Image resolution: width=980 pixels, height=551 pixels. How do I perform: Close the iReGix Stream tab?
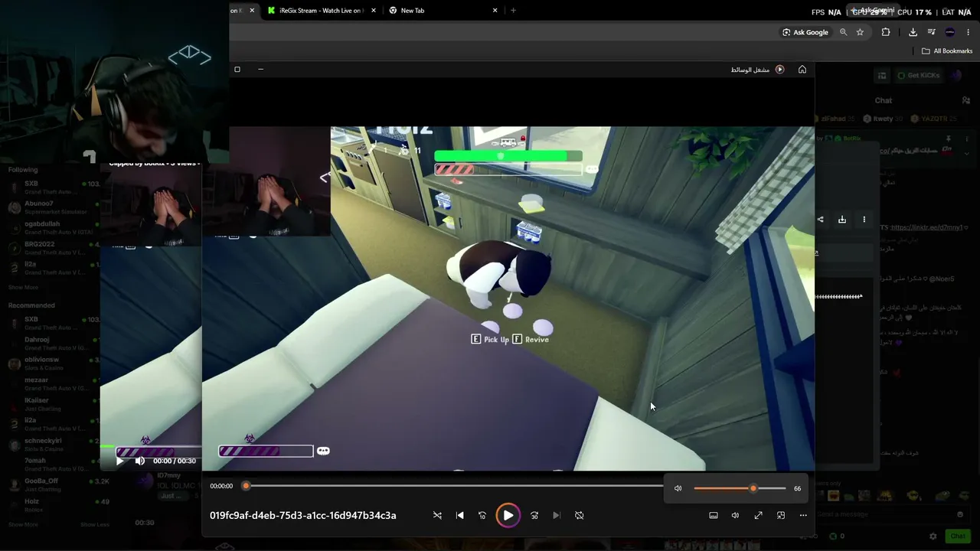[x=373, y=11]
